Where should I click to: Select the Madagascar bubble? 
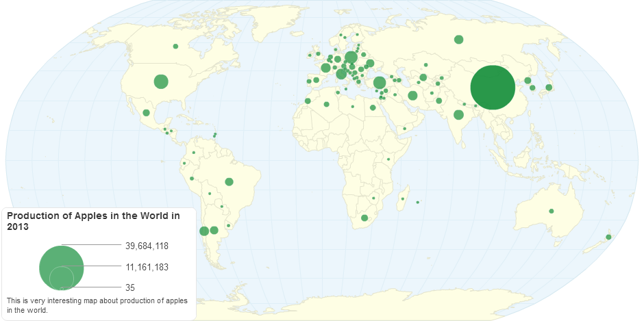click(x=403, y=199)
